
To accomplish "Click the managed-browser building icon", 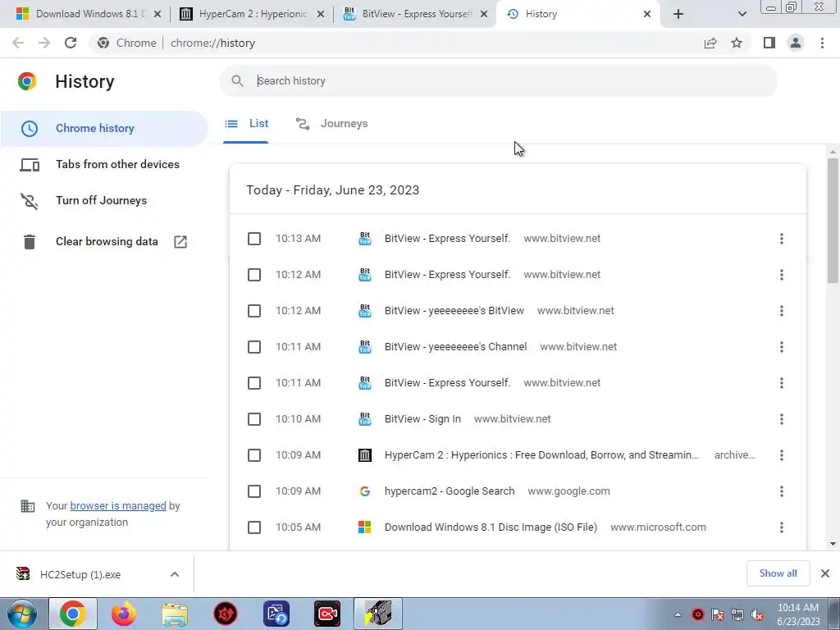I will [x=27, y=506].
